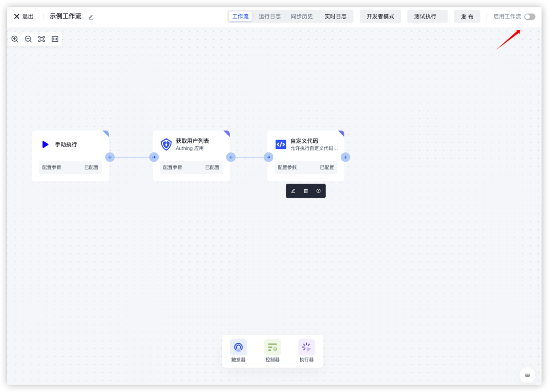Open the 触发器 trigger palette
This screenshot has height=392, width=549.
coord(238,351)
